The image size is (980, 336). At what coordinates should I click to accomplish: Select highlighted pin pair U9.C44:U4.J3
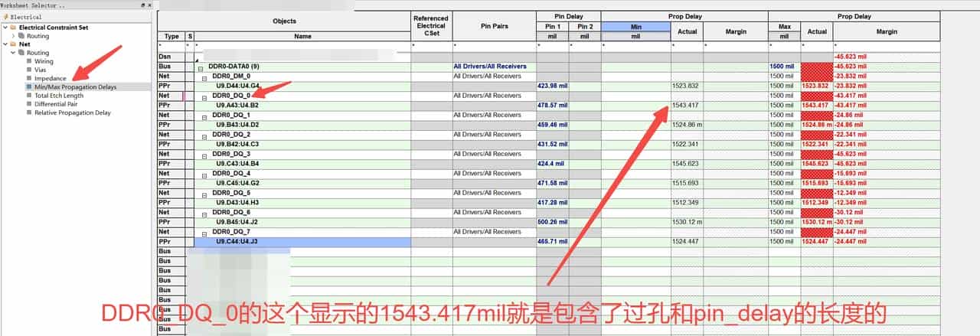[302, 241]
